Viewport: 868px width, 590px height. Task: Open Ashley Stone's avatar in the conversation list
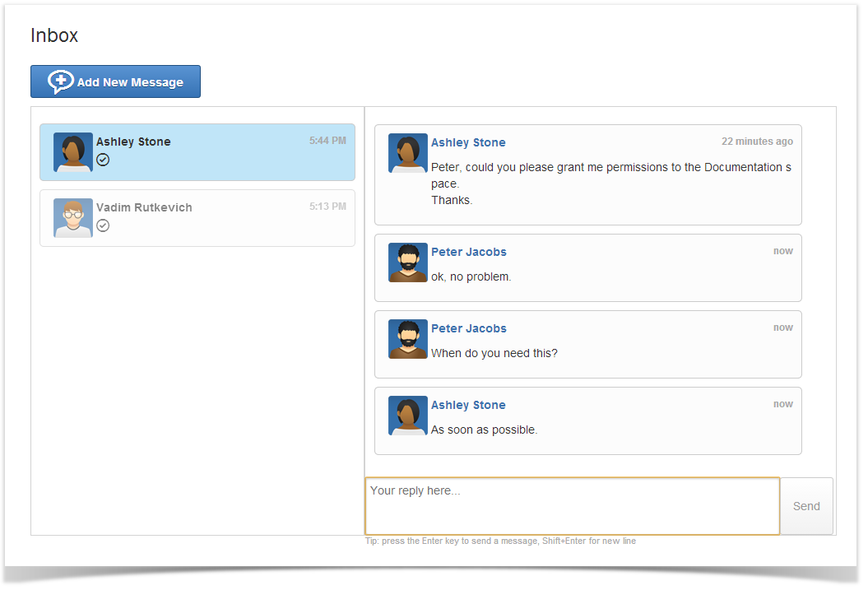pos(73,152)
